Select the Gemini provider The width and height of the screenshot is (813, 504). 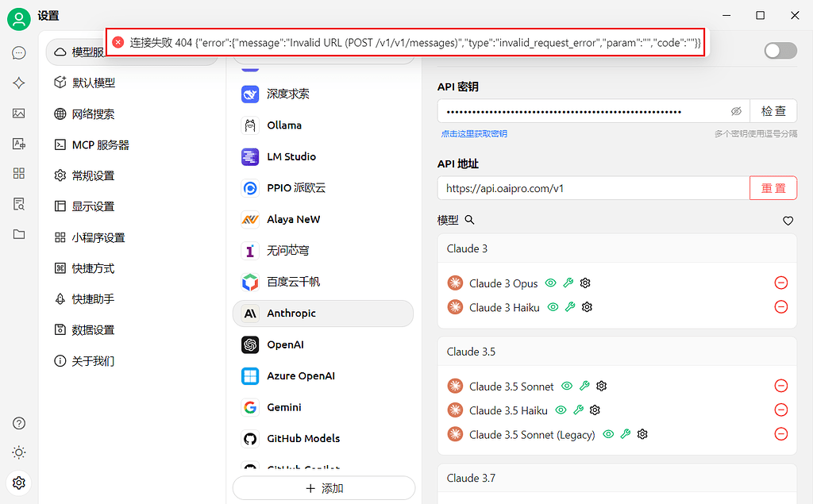tap(323, 407)
